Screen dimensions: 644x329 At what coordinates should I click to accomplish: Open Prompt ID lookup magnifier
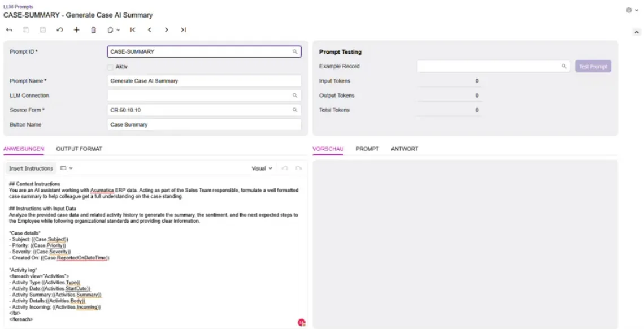pos(295,52)
